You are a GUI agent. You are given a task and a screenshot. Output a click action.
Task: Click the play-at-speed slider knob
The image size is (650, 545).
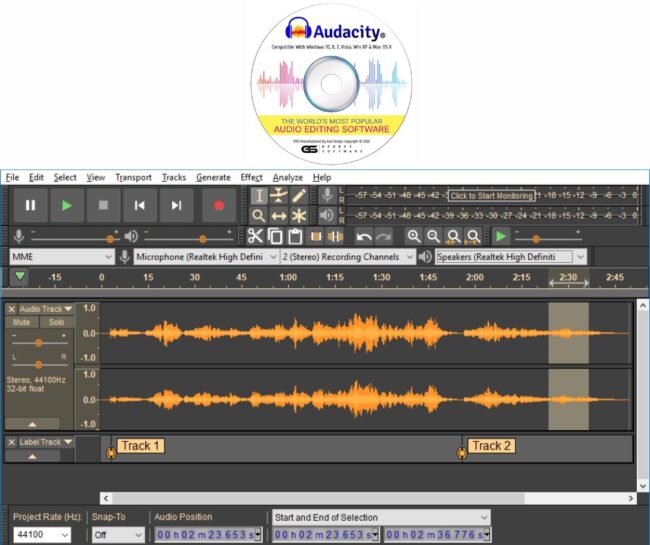[536, 239]
